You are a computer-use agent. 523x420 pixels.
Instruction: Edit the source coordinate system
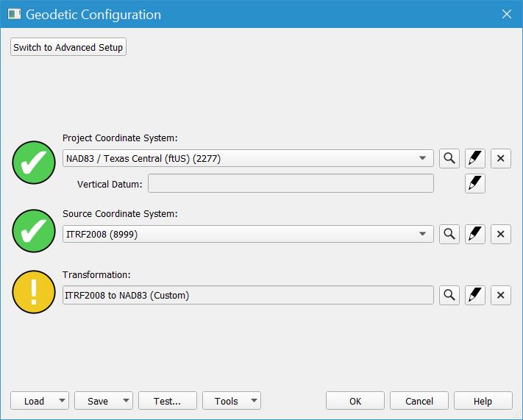[475, 234]
